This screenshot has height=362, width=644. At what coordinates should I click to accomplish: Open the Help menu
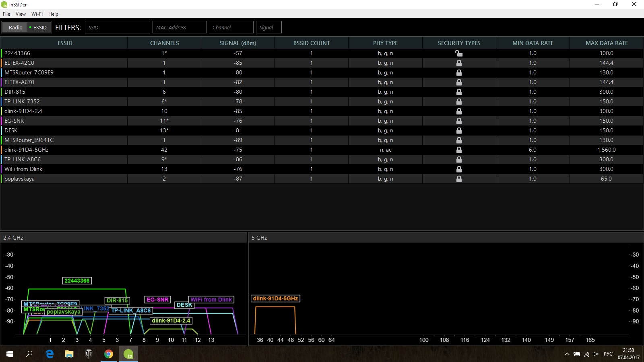coord(53,14)
